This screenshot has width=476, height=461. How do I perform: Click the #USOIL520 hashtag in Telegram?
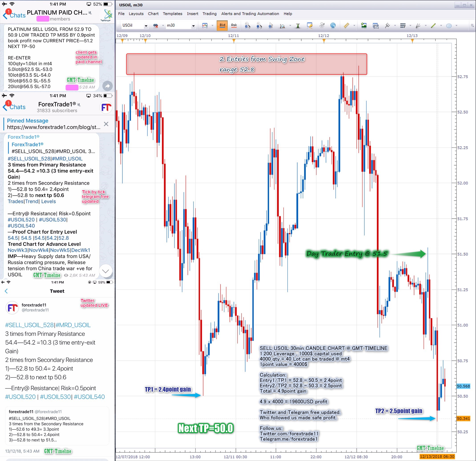pos(21,220)
